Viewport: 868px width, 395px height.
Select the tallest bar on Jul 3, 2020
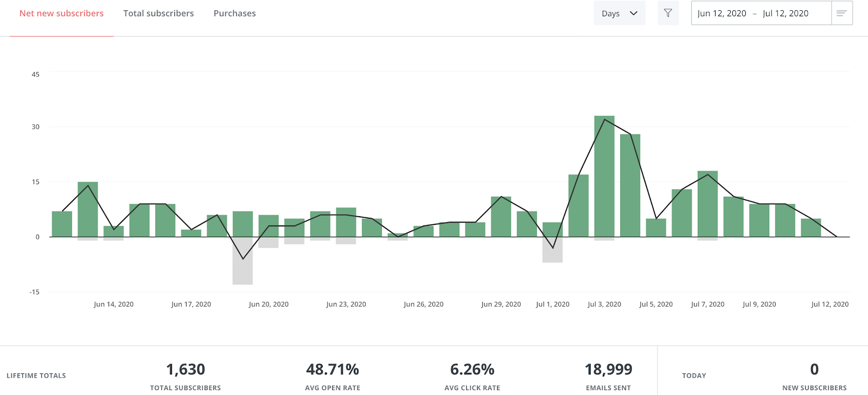(x=604, y=176)
